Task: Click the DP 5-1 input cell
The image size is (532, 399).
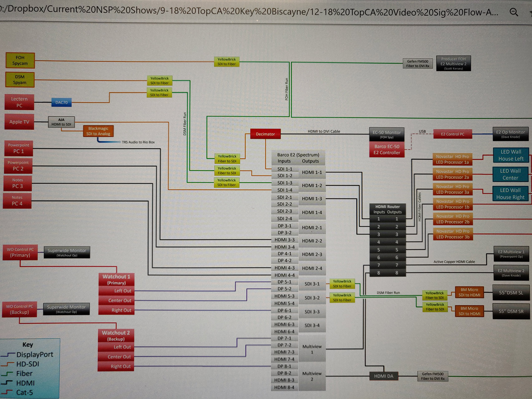Action: click(x=285, y=282)
